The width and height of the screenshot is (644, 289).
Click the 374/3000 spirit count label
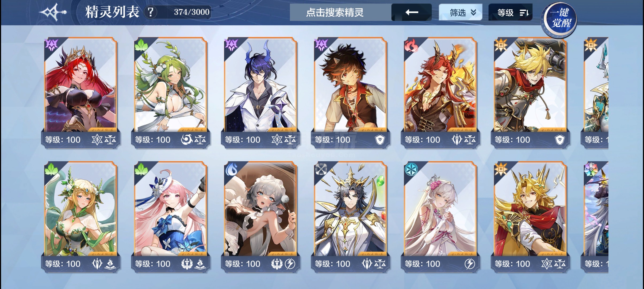pyautogui.click(x=191, y=12)
